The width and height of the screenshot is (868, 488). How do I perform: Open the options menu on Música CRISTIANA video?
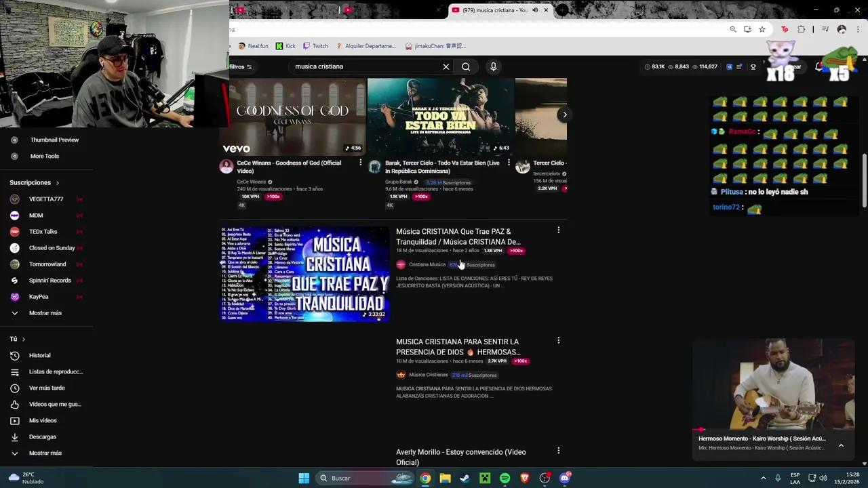558,230
